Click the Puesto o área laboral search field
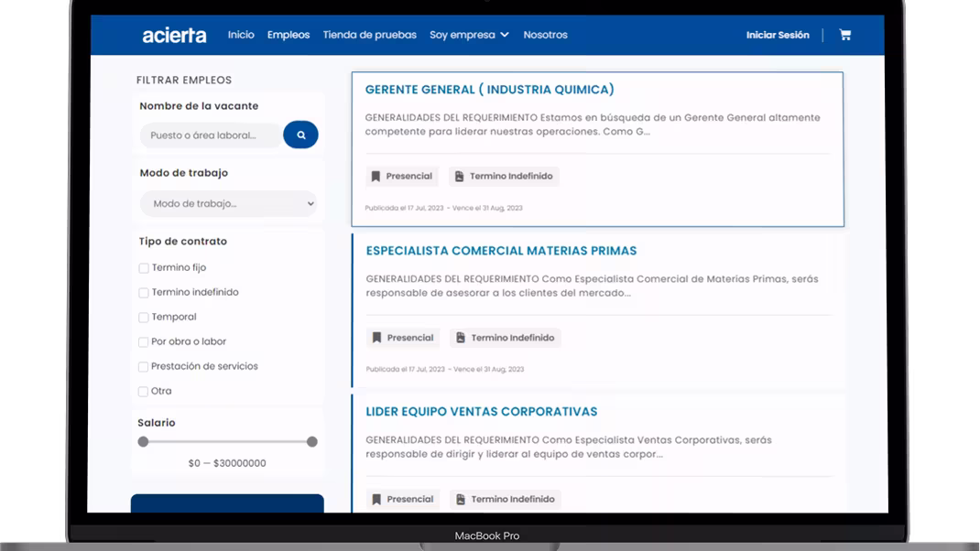980x551 pixels. click(x=211, y=135)
